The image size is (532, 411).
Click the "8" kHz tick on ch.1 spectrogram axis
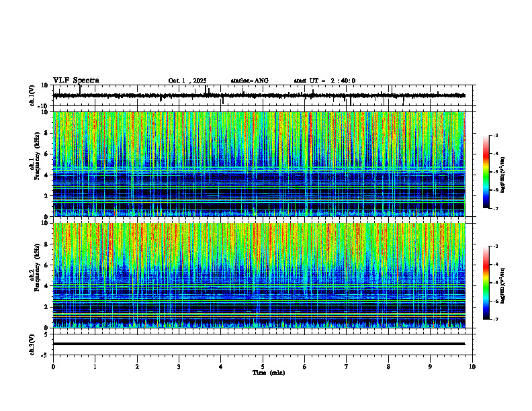46,133
